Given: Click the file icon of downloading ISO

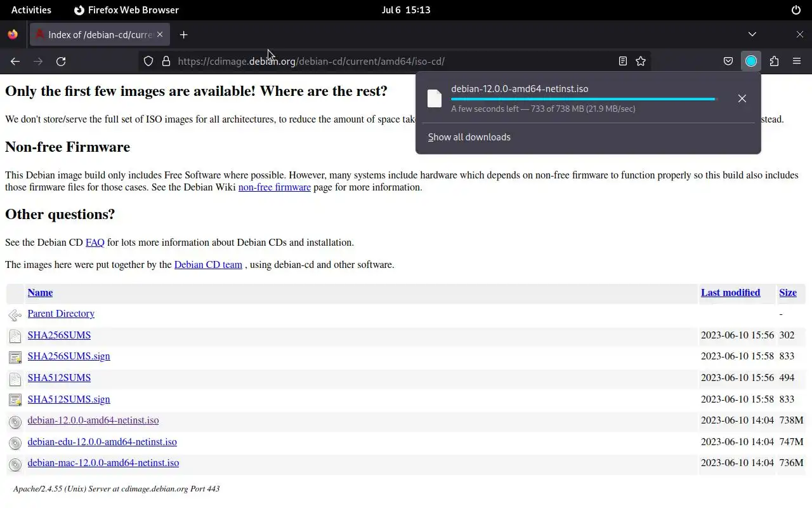Looking at the screenshot, I should pos(435,98).
